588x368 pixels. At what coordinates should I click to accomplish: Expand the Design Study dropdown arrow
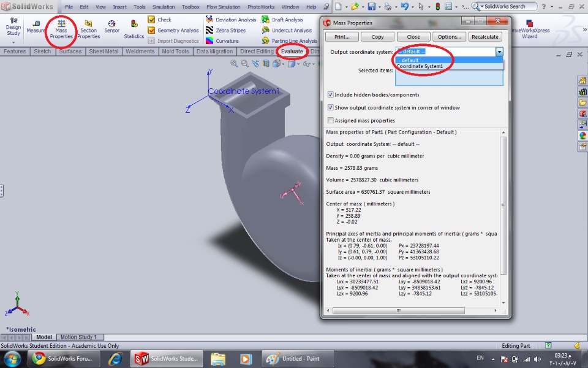13,42
